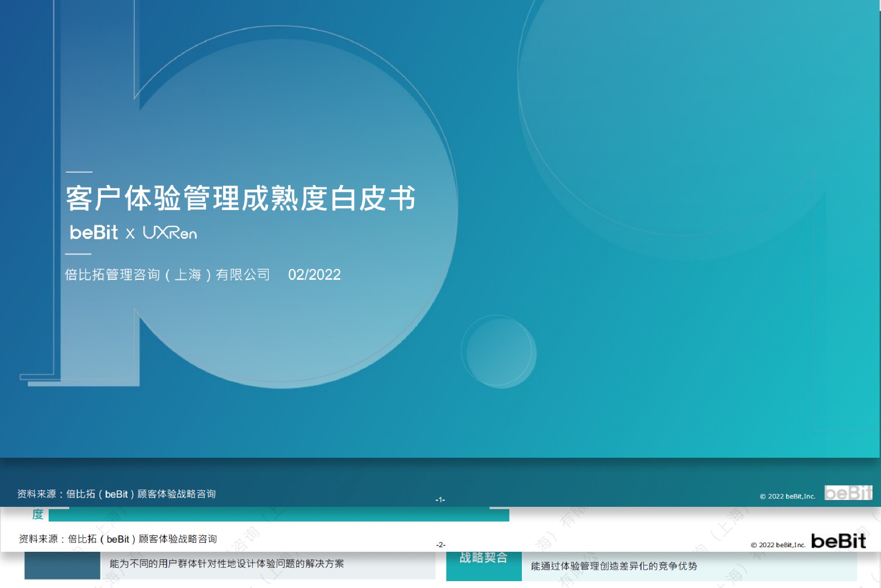Click the text 能为不同的用户群体针对性地设计体验问题的解决方案
This screenshot has width=881, height=588.
(227, 564)
